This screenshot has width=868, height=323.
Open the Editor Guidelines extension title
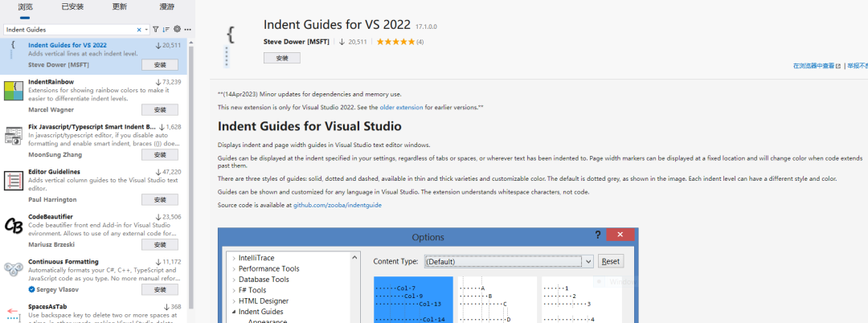[x=55, y=172]
